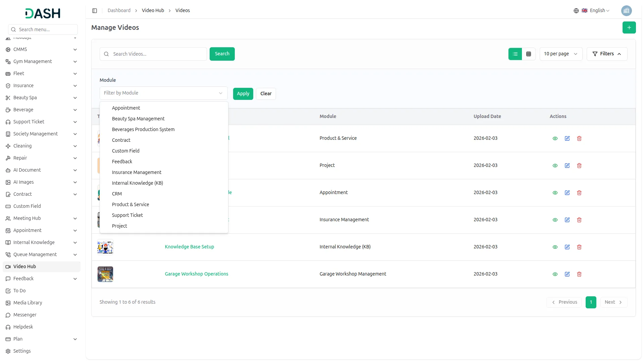Screen dimensions: 644x362
Task: Open the 10 per page dropdown
Action: 560,54
